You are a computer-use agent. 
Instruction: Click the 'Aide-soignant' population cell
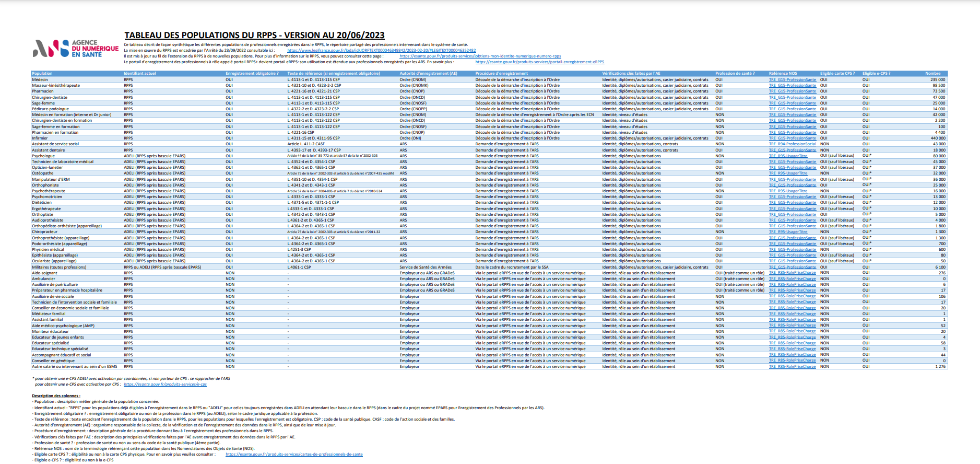point(44,273)
